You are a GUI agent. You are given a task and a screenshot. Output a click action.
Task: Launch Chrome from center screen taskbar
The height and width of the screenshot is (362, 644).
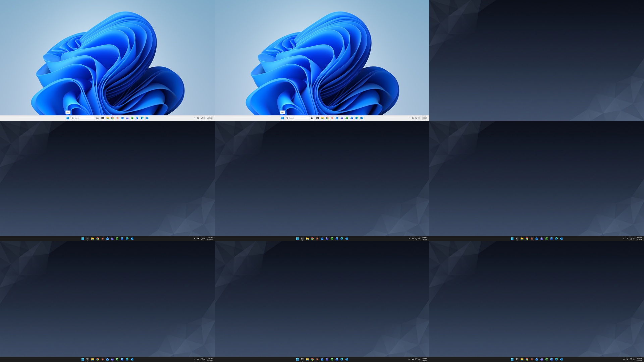[x=312, y=239]
